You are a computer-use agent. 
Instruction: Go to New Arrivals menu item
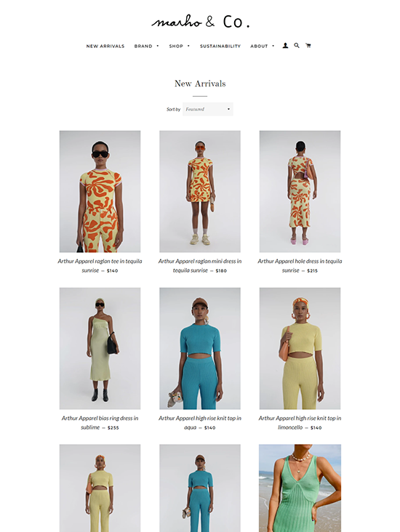coord(105,46)
